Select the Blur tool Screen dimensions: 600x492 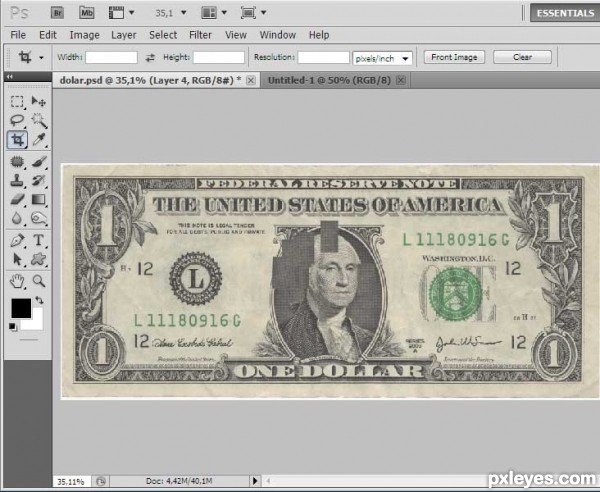[x=17, y=218]
